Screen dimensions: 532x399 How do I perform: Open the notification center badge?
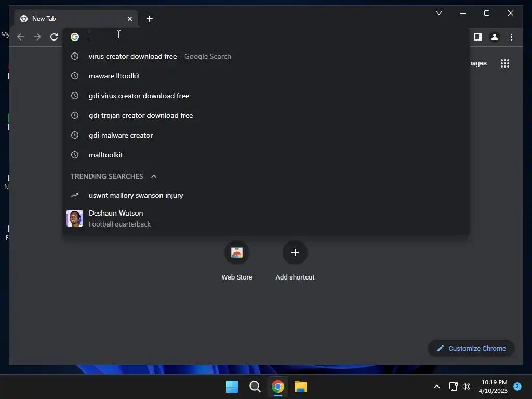tap(517, 387)
